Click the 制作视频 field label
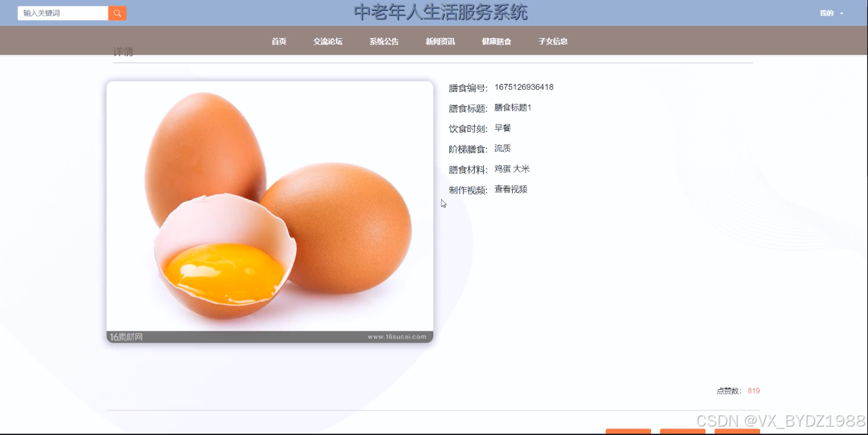This screenshot has width=868, height=435. click(x=468, y=190)
